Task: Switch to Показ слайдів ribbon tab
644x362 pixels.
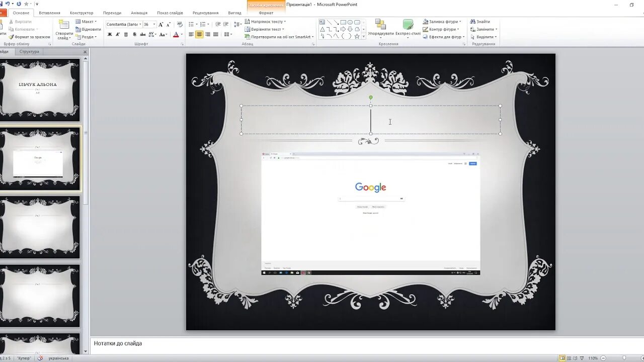Action: pyautogui.click(x=170, y=13)
